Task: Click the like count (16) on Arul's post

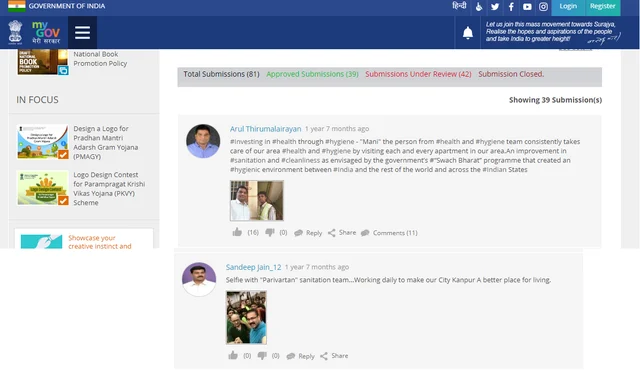Action: click(253, 232)
